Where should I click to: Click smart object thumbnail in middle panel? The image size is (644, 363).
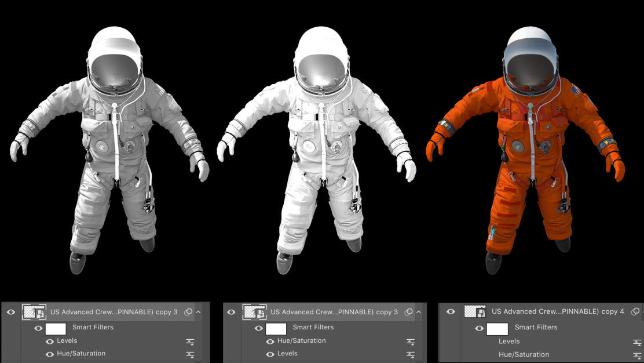point(255,312)
